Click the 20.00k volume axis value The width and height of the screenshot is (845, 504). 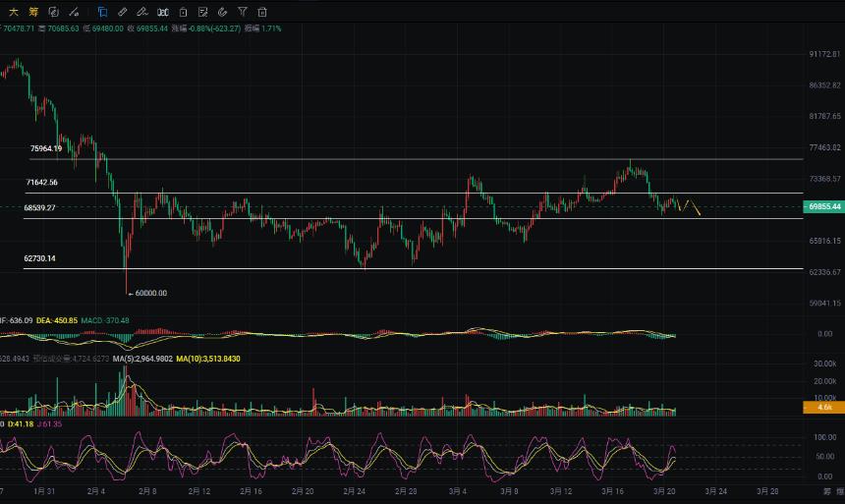point(824,381)
